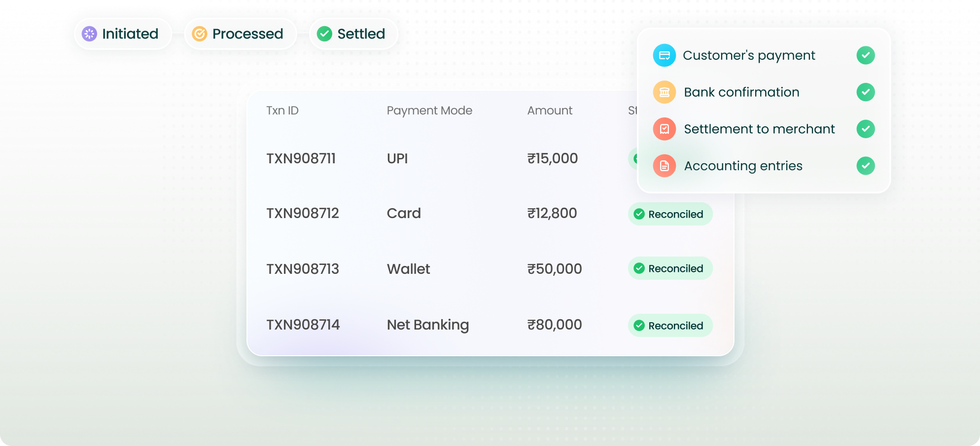Click the Initiated flower icon

coord(89,34)
